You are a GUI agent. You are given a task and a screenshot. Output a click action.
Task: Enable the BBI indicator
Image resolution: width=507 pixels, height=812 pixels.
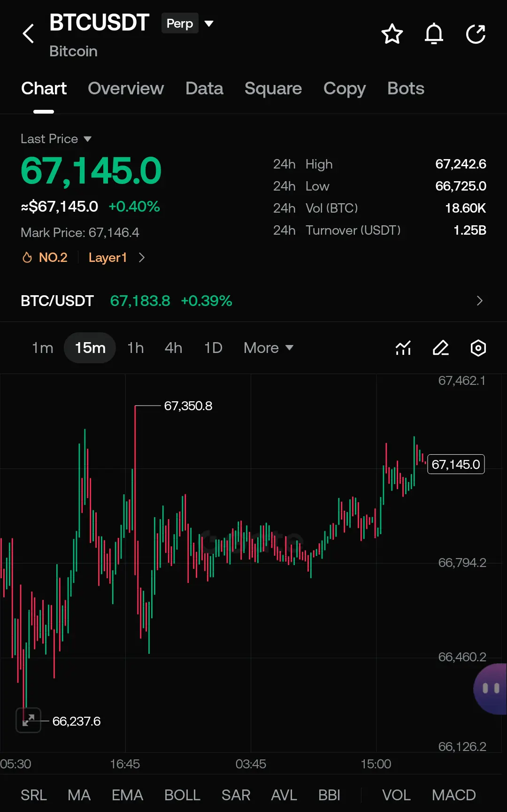tap(329, 795)
